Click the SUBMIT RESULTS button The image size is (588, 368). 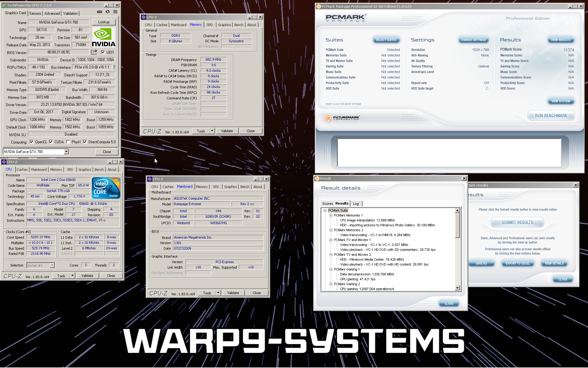pyautogui.click(x=517, y=222)
